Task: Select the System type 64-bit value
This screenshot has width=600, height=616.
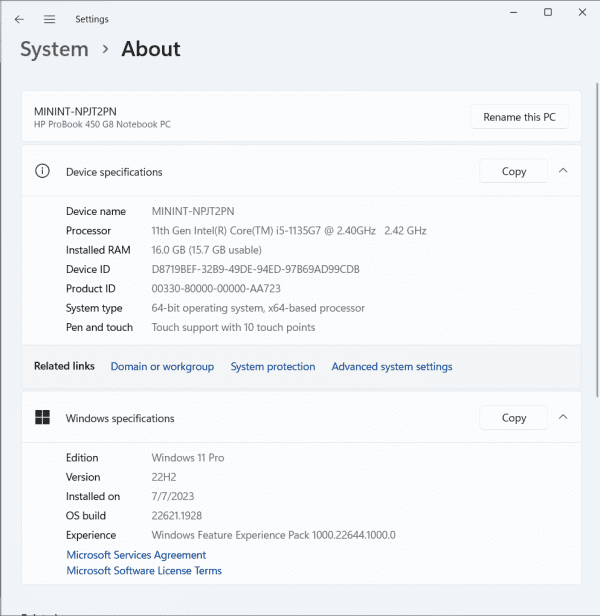Action: coord(258,308)
